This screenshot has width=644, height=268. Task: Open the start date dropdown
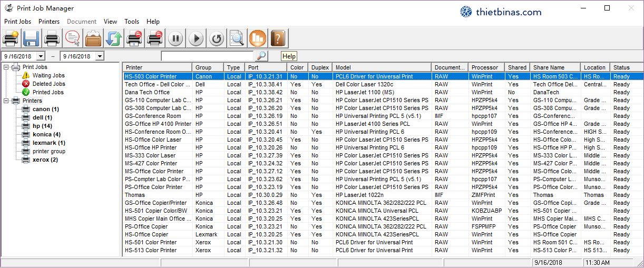point(42,56)
